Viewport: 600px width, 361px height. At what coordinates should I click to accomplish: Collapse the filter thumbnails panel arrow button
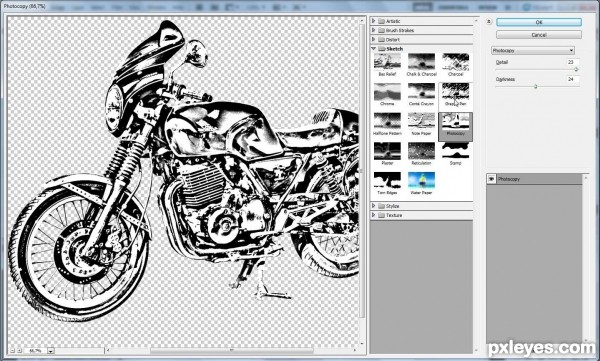pos(489,22)
